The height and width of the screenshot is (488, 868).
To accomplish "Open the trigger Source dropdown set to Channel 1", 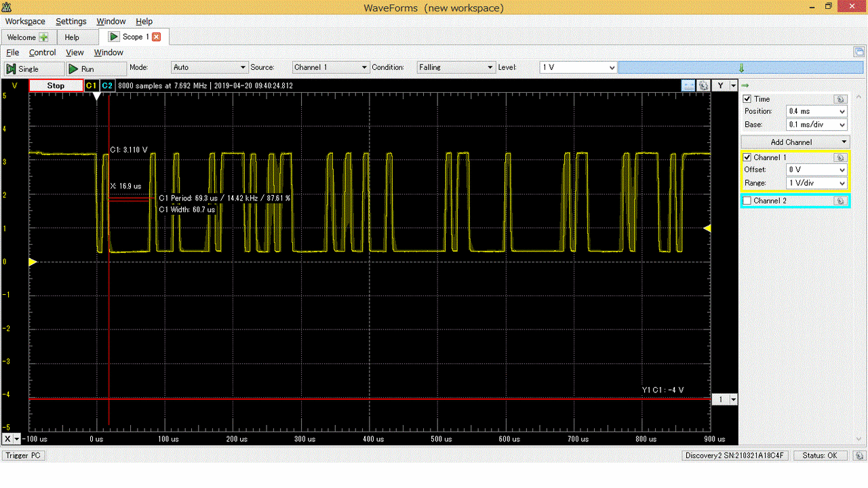I will point(331,67).
